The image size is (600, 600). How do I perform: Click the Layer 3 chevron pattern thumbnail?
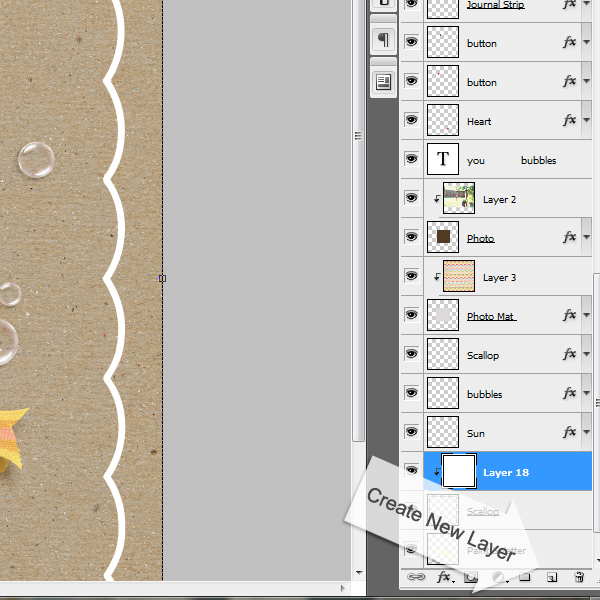click(459, 276)
